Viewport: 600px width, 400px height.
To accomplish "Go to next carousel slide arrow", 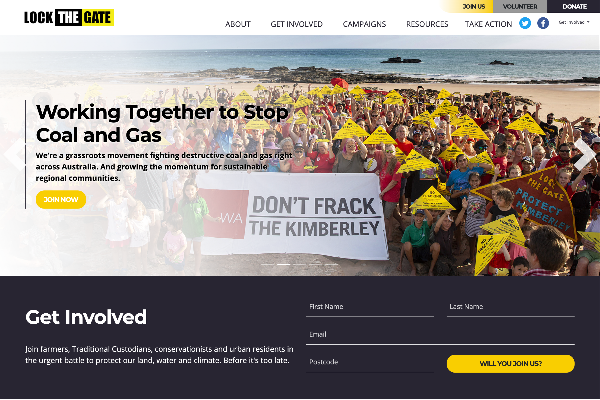I will tap(584, 154).
